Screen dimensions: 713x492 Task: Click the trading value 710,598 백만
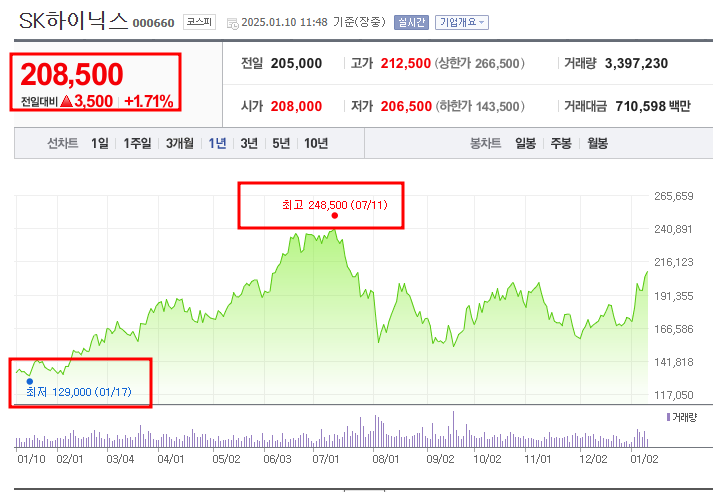pyautogui.click(x=653, y=106)
